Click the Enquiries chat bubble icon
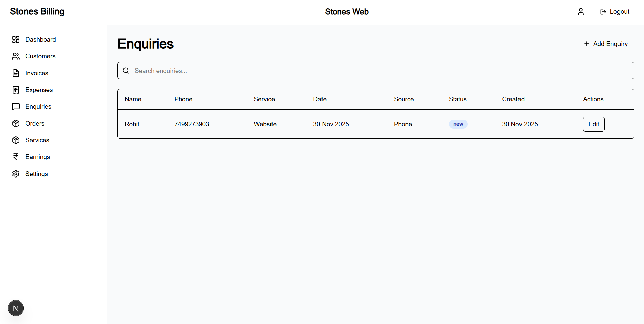The height and width of the screenshot is (324, 644). pyautogui.click(x=16, y=106)
